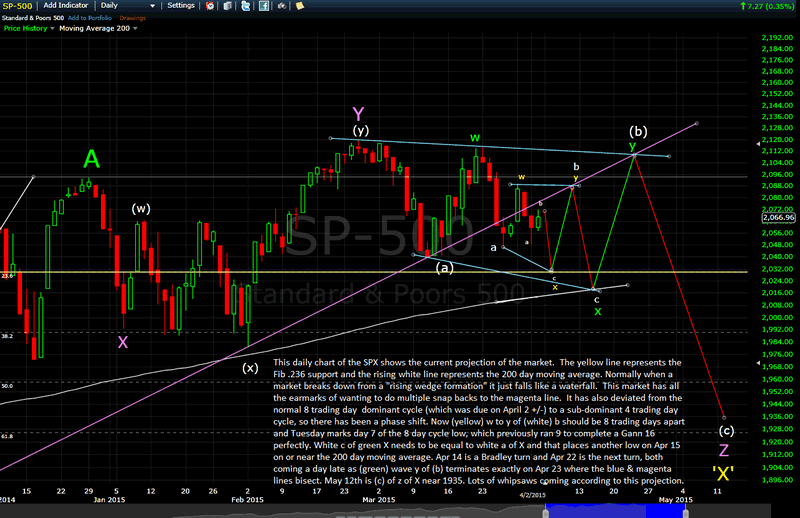Screen dimensions: 800x518
Task: Grab the left handle of range slider
Action: (545, 511)
